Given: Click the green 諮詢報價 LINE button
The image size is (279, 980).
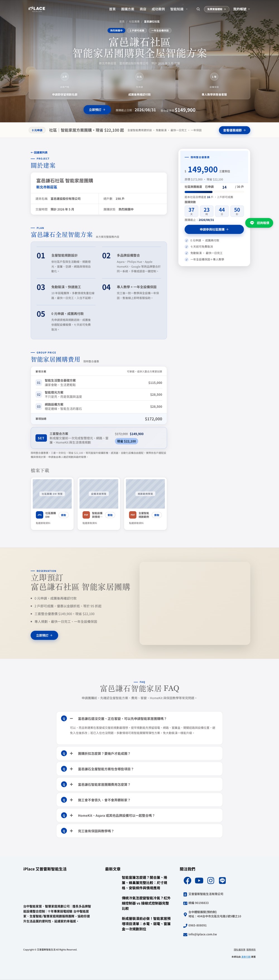Looking at the screenshot, I should 259,223.
